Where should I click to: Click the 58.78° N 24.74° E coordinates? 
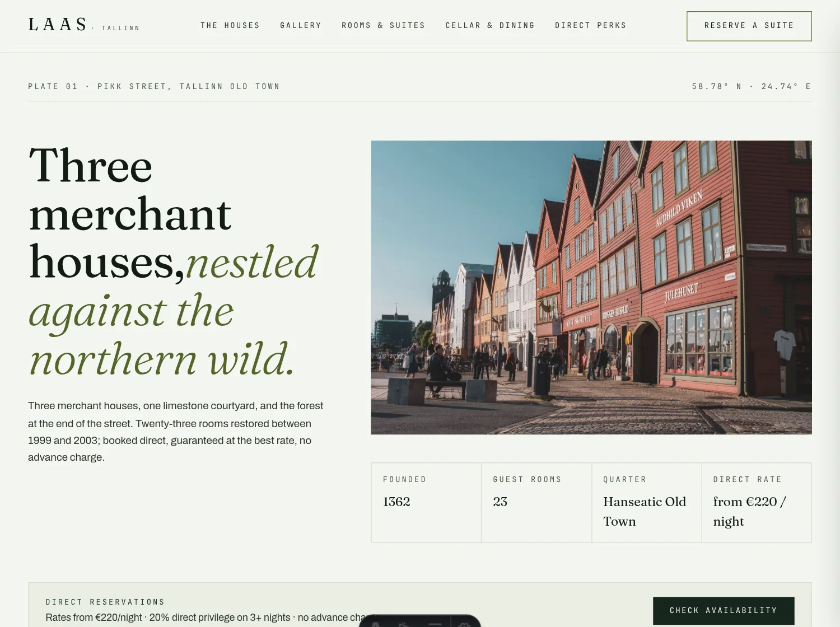point(752,87)
